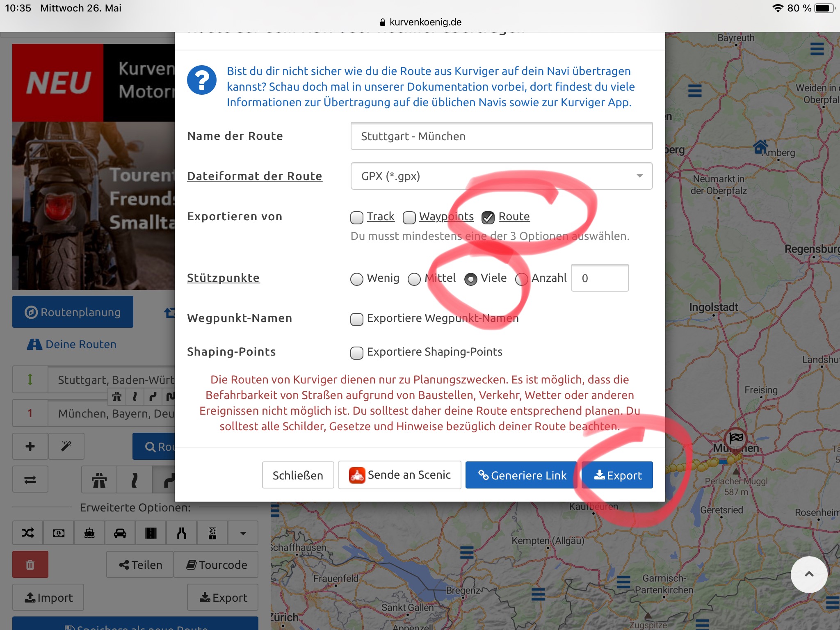
Task: Click the shuffle icon in advanced options
Action: [28, 533]
